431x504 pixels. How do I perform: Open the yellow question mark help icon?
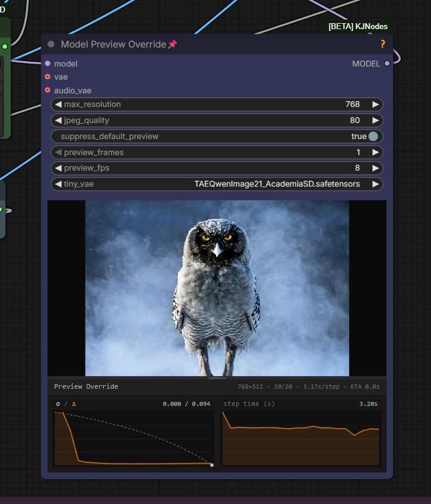pos(382,44)
